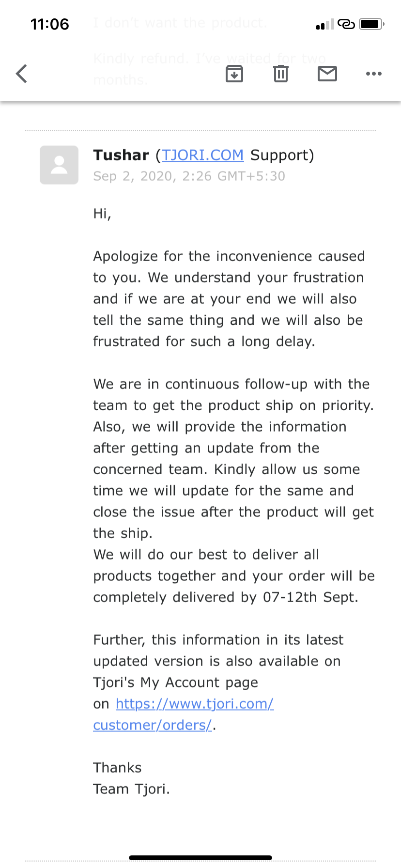Screen dimensions: 401x868
Task: Tap the battery icon in the status bar
Action: pos(371,24)
